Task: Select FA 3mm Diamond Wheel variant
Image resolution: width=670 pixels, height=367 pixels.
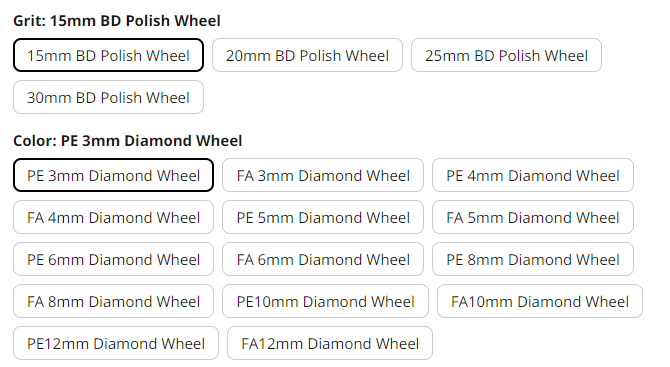Action: pos(323,175)
